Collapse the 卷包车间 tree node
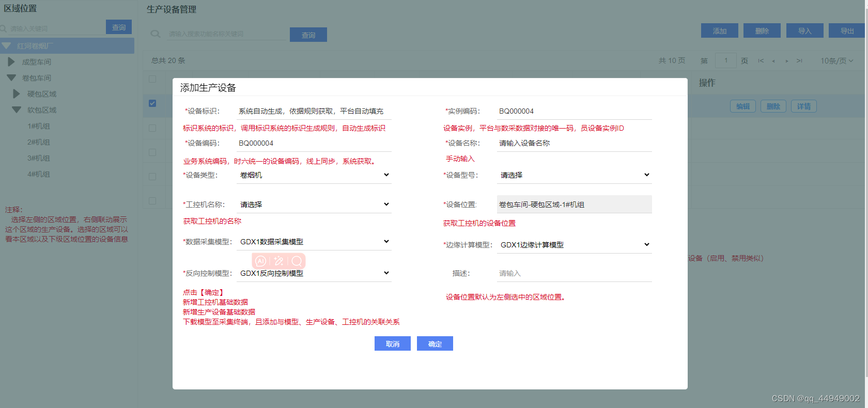 (x=11, y=78)
